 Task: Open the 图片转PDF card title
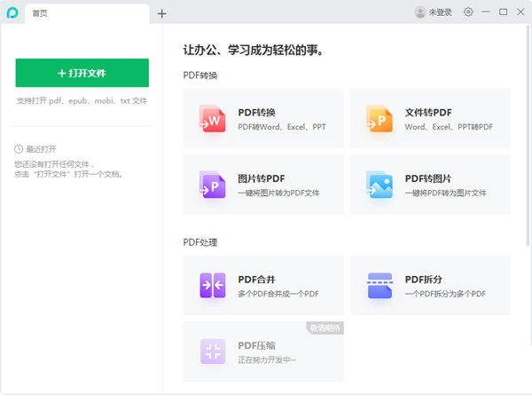[262, 178]
